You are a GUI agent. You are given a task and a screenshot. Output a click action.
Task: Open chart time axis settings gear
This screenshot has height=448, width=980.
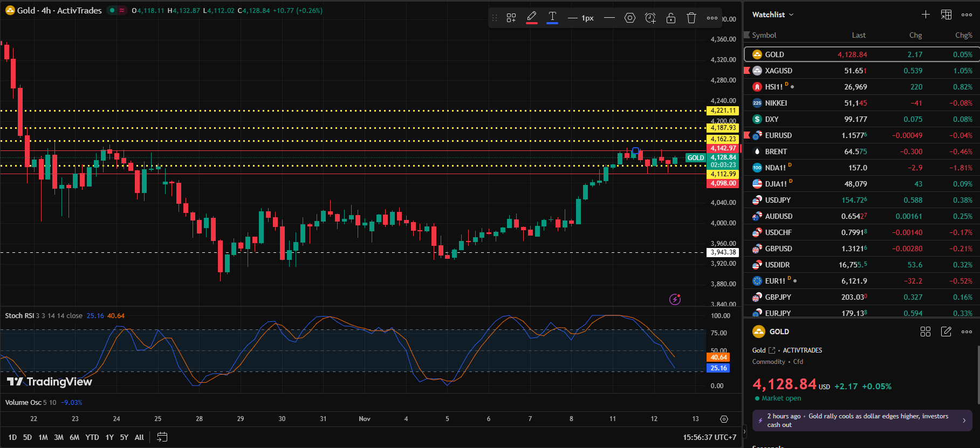(724, 419)
